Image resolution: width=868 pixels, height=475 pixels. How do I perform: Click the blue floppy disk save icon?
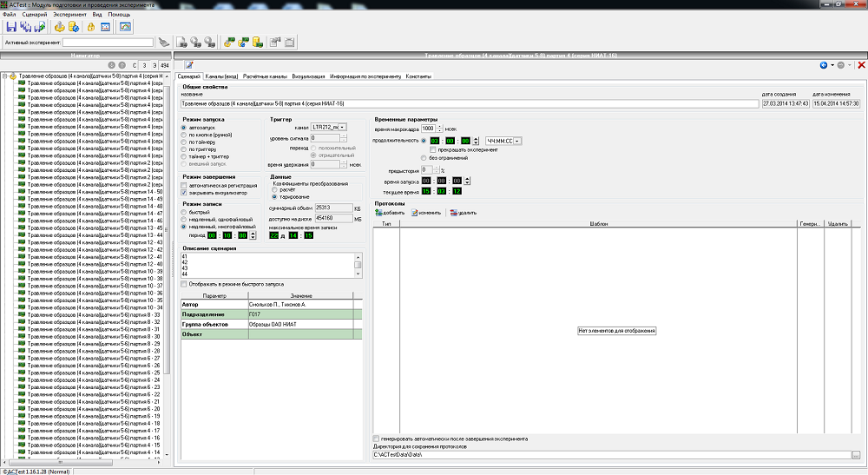point(11,27)
